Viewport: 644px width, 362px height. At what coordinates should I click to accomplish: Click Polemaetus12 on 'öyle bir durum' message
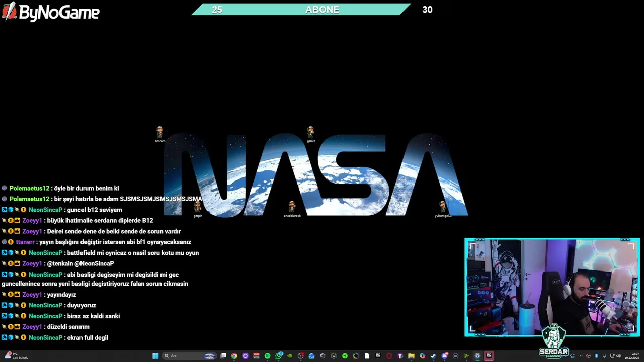(29, 188)
